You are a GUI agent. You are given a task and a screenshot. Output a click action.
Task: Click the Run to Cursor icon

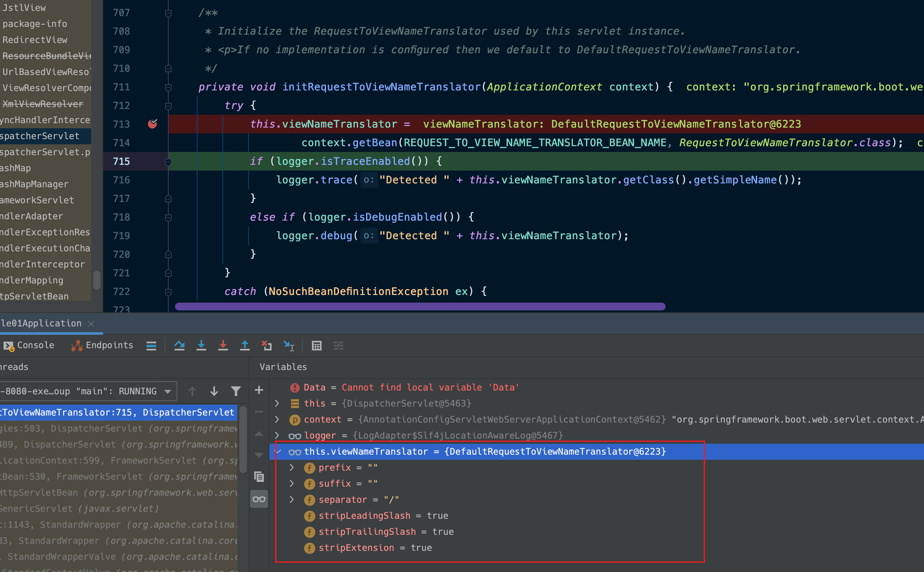(289, 345)
